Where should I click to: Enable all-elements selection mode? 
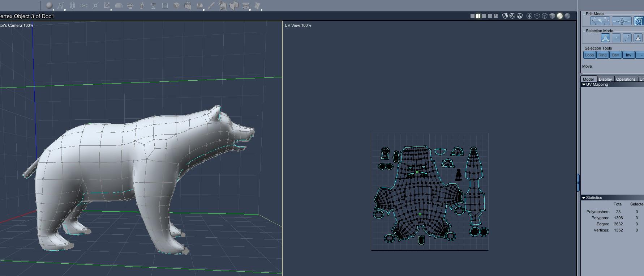605,38
